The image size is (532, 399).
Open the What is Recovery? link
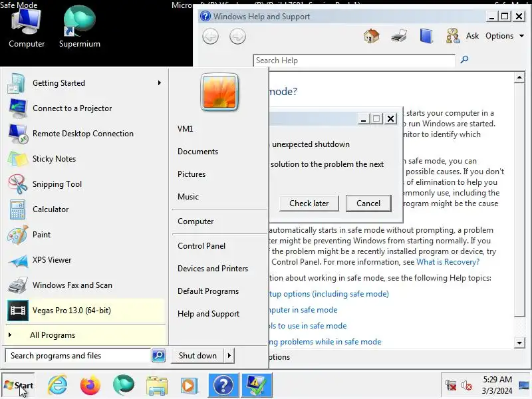[x=448, y=262]
